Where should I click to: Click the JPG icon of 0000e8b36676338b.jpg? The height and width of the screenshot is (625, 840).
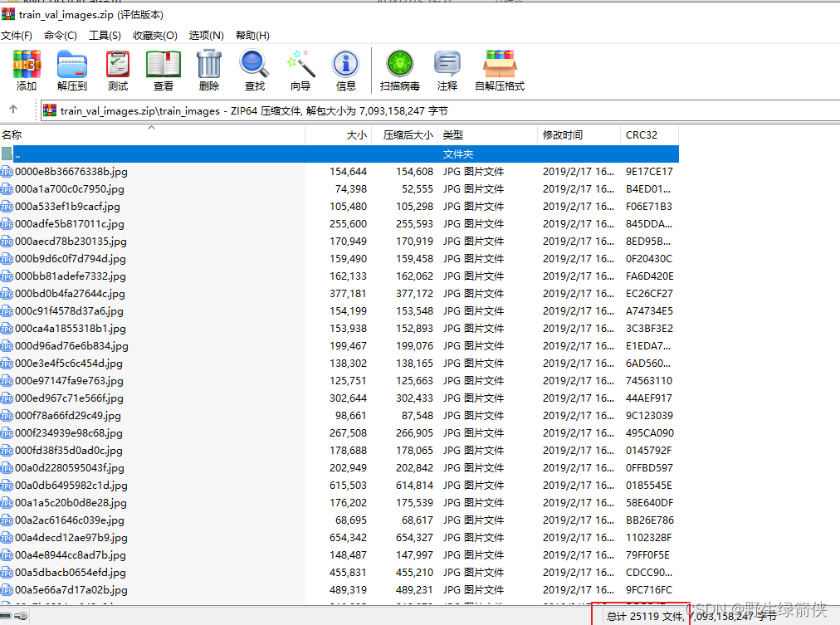pyautogui.click(x=7, y=172)
